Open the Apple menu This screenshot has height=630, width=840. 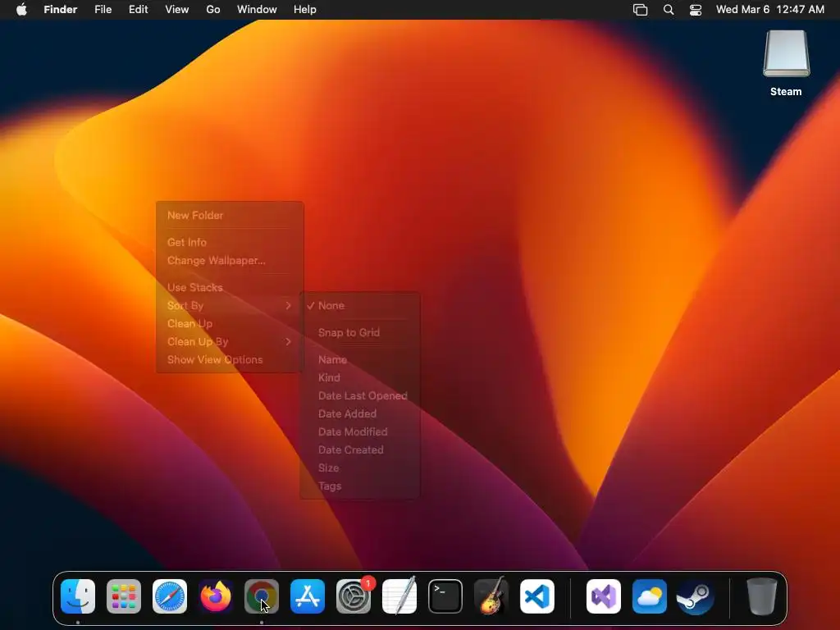21,10
